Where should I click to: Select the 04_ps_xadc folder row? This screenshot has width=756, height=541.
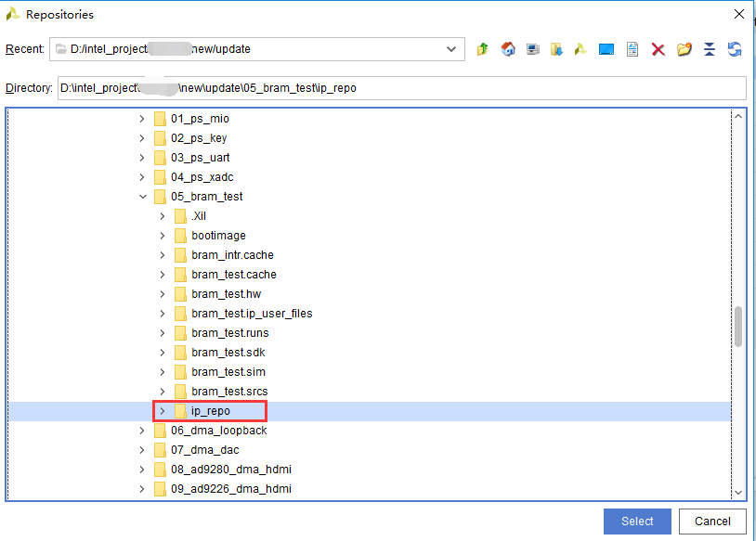pos(370,177)
